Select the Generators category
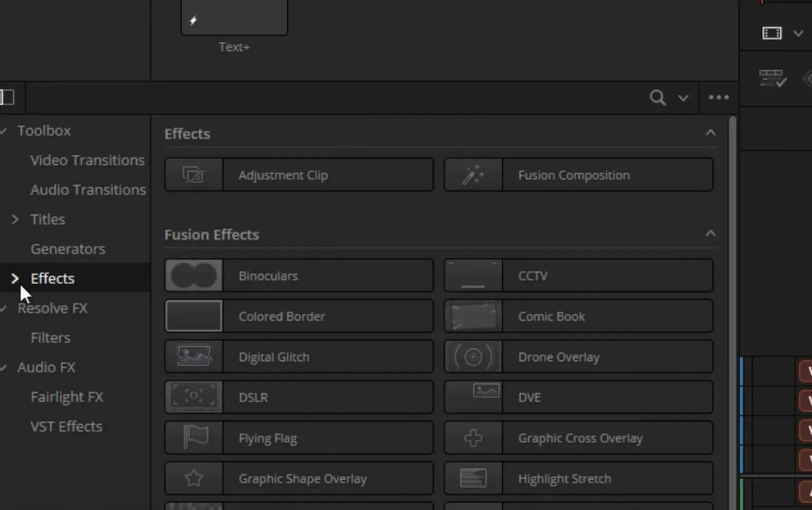The image size is (812, 510). tap(68, 249)
